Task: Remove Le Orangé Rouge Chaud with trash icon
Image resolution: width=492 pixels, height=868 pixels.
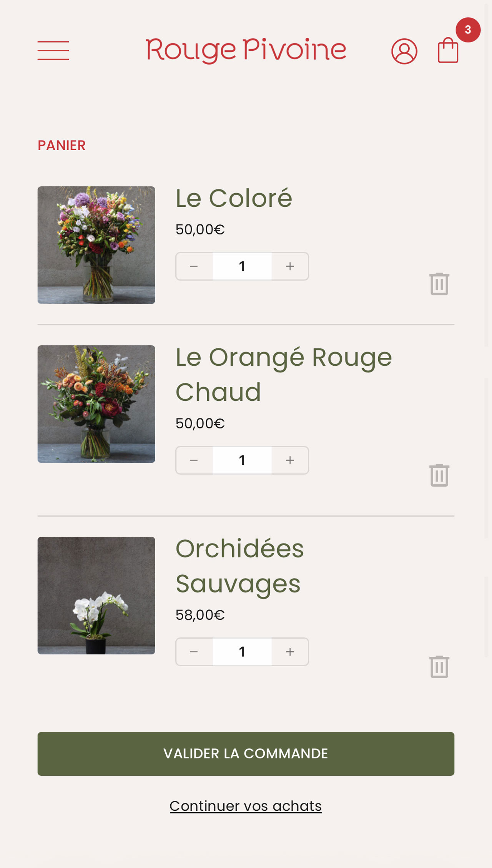Action: click(439, 475)
